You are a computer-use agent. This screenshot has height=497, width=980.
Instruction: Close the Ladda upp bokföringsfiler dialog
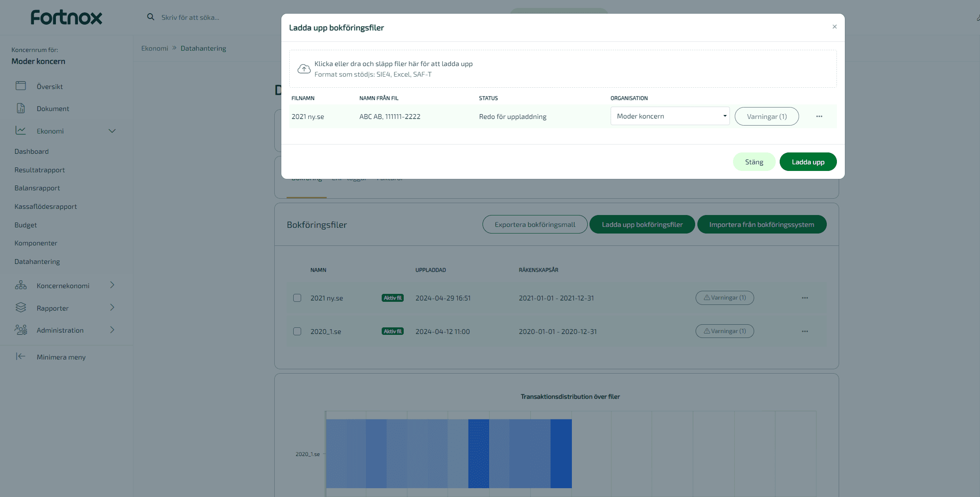pyautogui.click(x=834, y=27)
